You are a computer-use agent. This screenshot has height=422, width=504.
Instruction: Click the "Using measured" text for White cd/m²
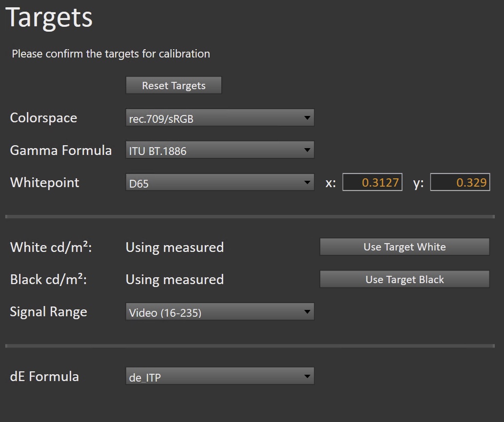(174, 248)
